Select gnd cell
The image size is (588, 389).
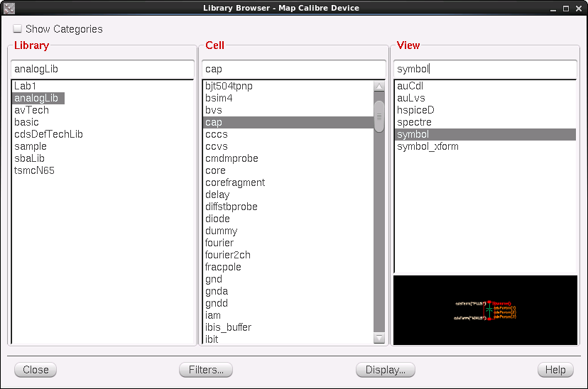point(214,279)
